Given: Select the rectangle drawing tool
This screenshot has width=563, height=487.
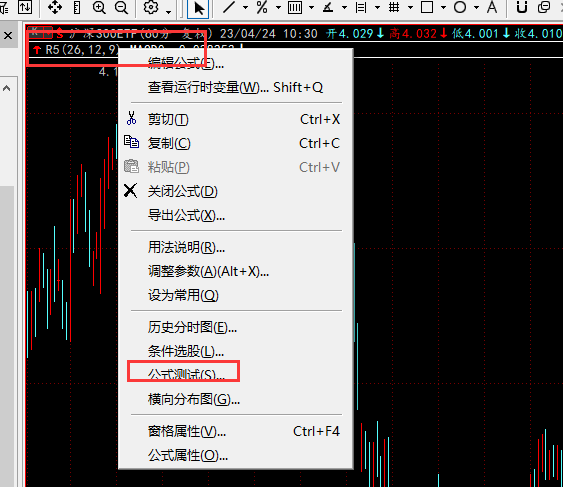Looking at the screenshot, I should 427,7.
